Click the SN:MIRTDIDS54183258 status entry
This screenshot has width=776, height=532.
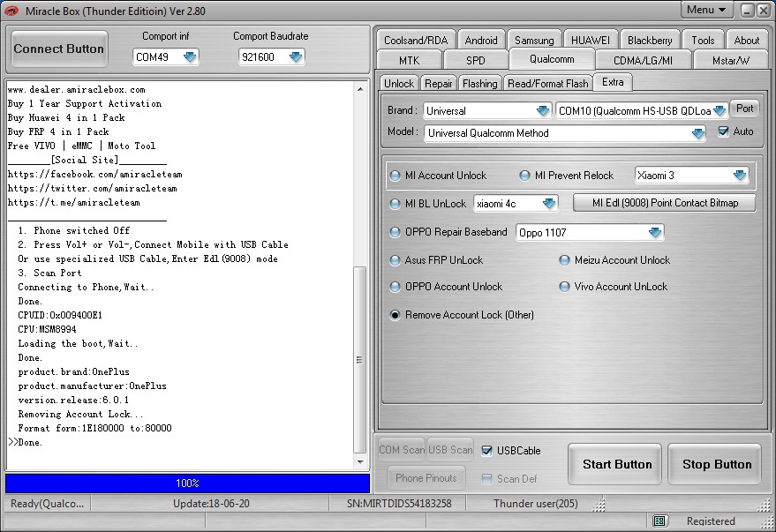click(399, 503)
